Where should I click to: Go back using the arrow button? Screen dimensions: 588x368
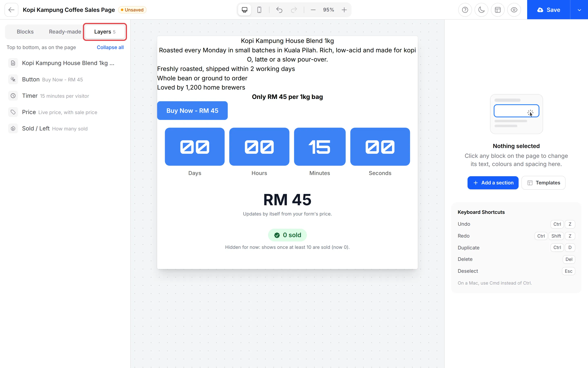(x=11, y=10)
